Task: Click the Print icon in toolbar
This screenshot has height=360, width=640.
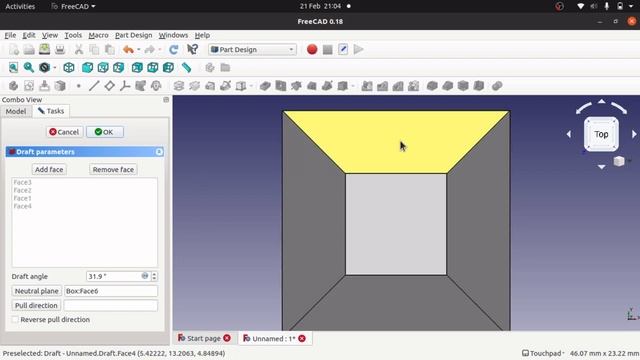Action: point(60,50)
